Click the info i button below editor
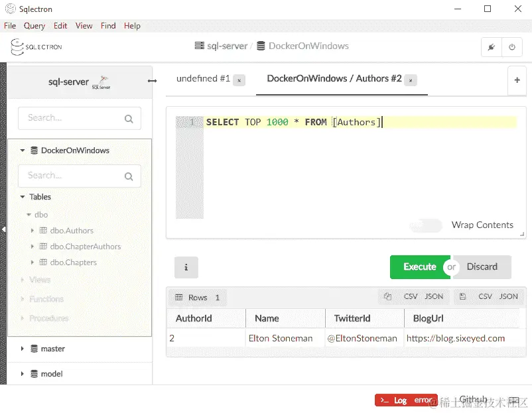The height and width of the screenshot is (413, 532). [186, 267]
